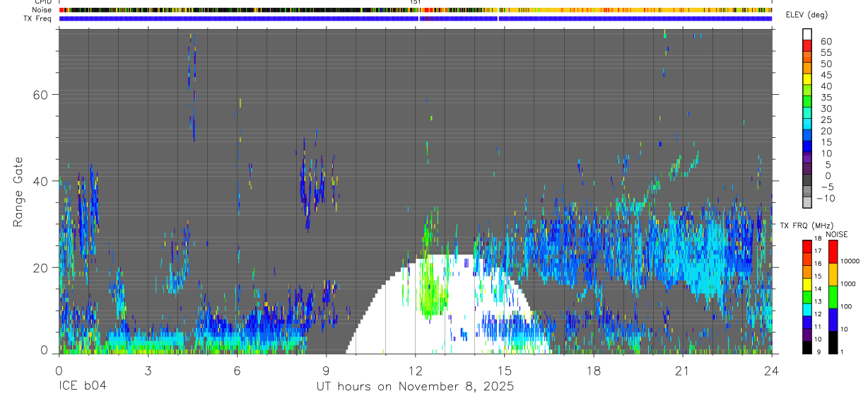Click hour tick label '15' on time axis

coord(504,370)
